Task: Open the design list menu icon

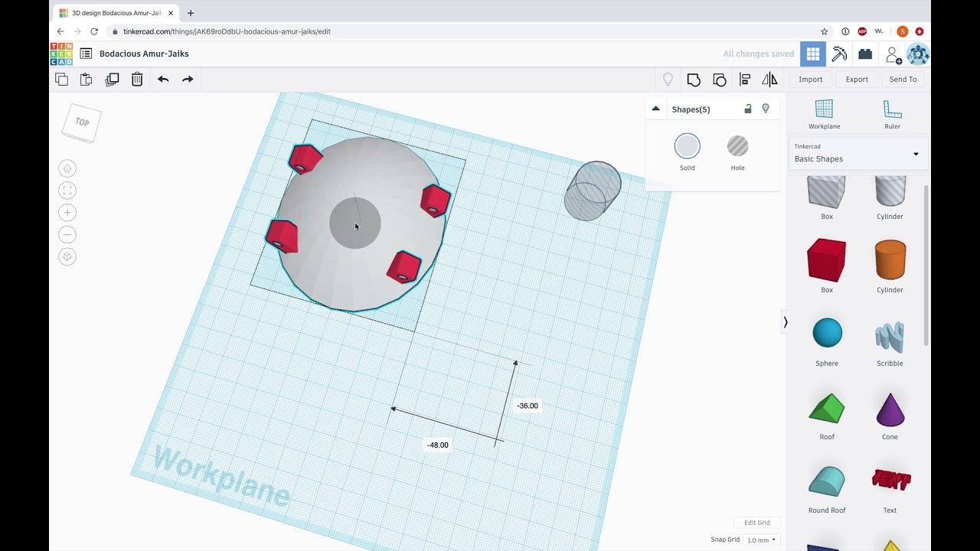Action: pyautogui.click(x=86, y=54)
